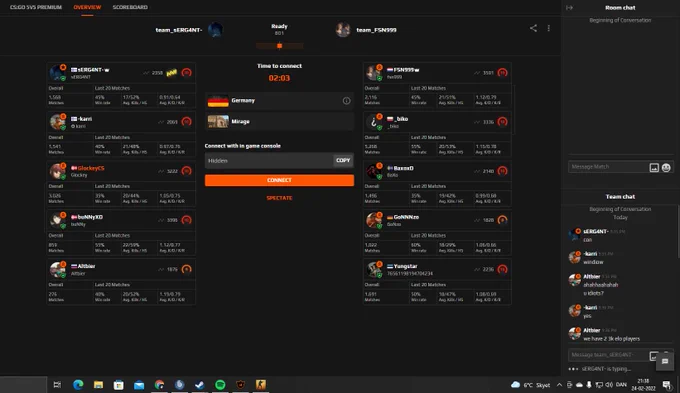Open BaxoxD profile name link
This screenshot has width=680, height=393.
pos(403,168)
